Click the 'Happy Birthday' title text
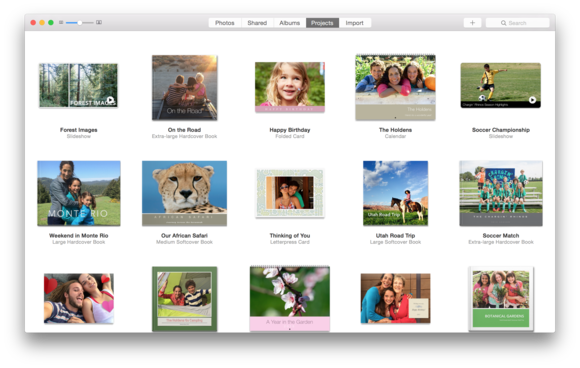This screenshot has height=368, width=580. pyautogui.click(x=290, y=130)
